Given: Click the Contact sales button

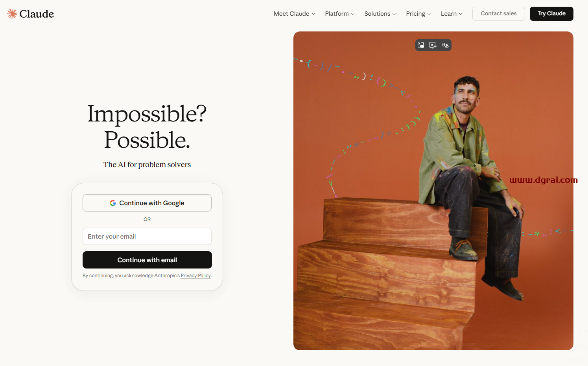Looking at the screenshot, I should (x=499, y=14).
